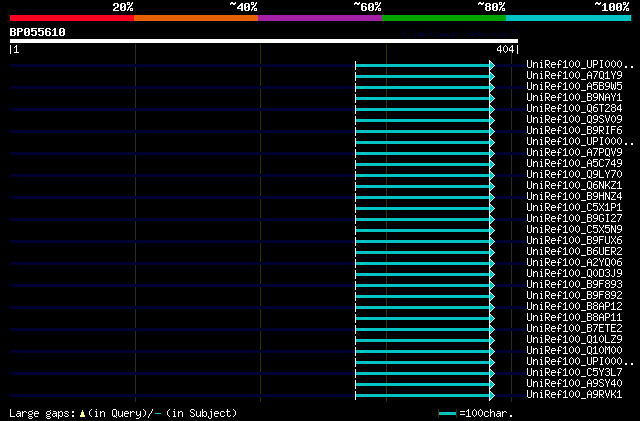Click the alignment bar in the B8AP11 row
The height and width of the screenshot is (421, 640).
[422, 319]
